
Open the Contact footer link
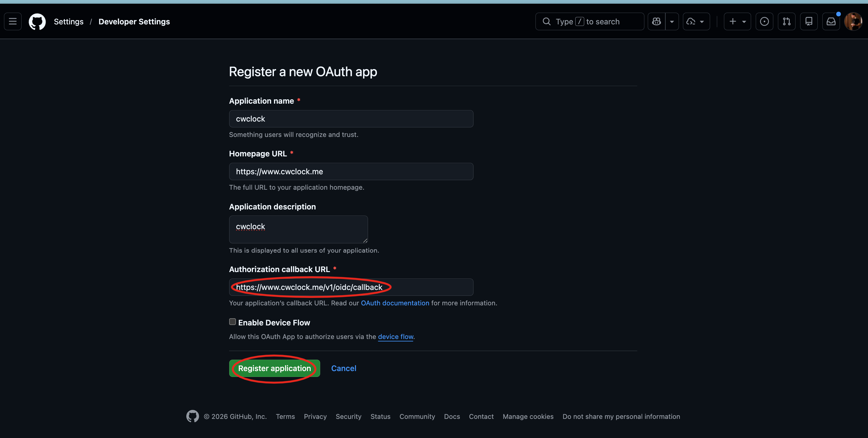(481, 416)
